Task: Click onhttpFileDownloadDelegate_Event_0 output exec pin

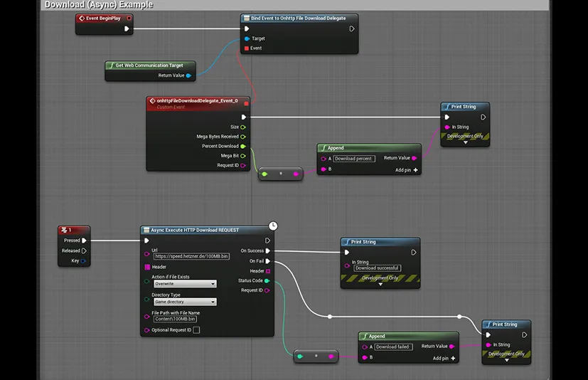Action: 244,117
